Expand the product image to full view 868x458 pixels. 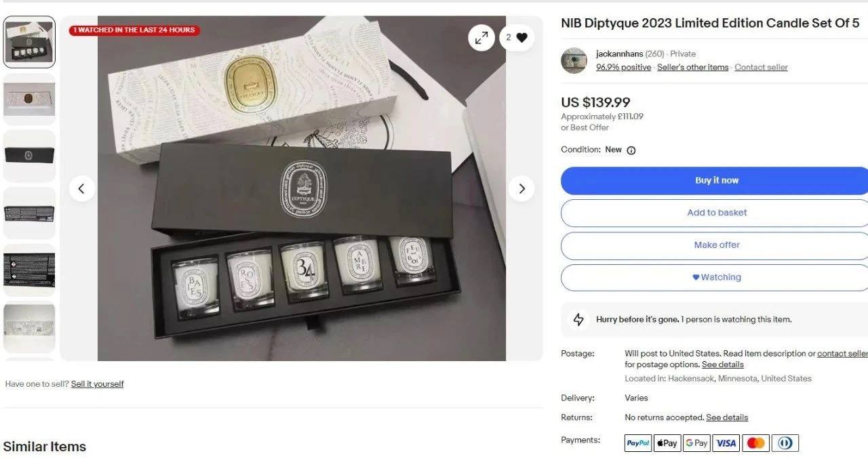click(x=481, y=37)
